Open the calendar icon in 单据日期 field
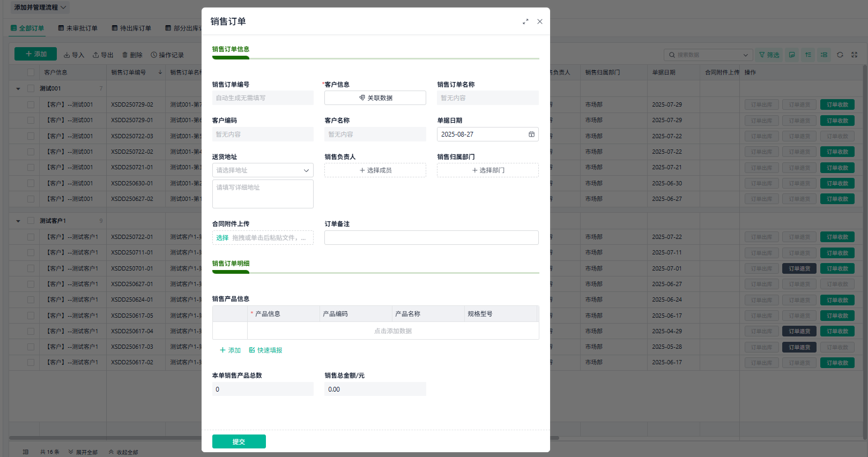 (531, 134)
